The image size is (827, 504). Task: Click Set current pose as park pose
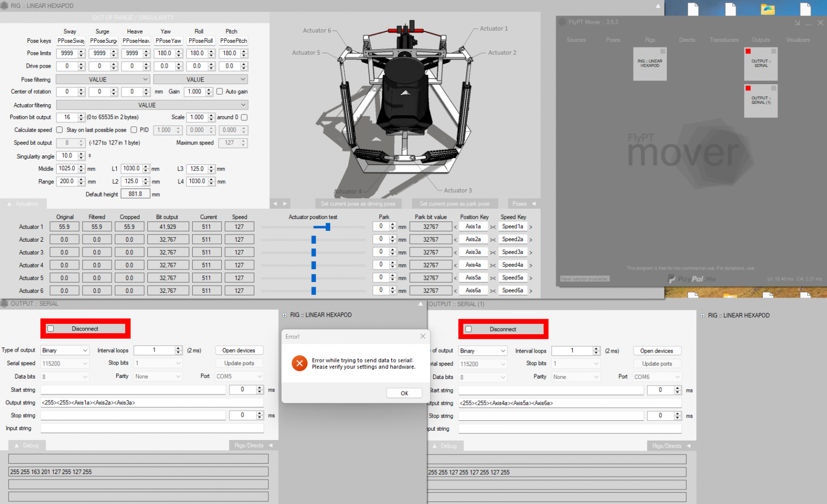click(454, 204)
